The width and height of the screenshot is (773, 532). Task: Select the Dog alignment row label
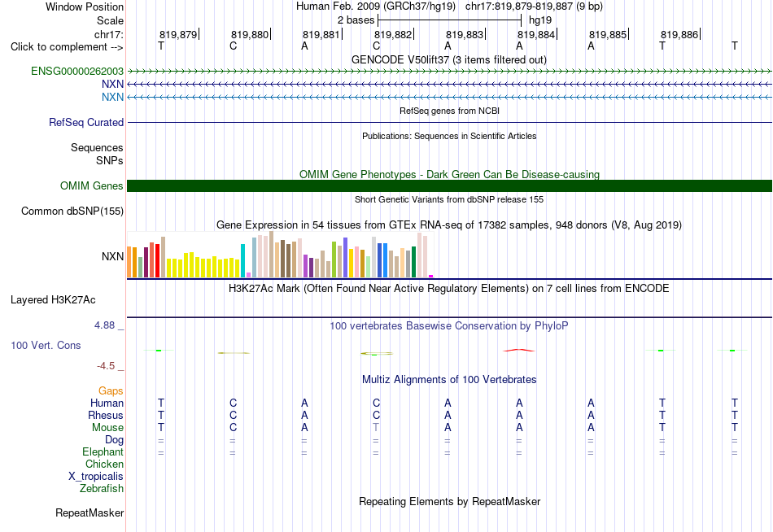point(114,440)
